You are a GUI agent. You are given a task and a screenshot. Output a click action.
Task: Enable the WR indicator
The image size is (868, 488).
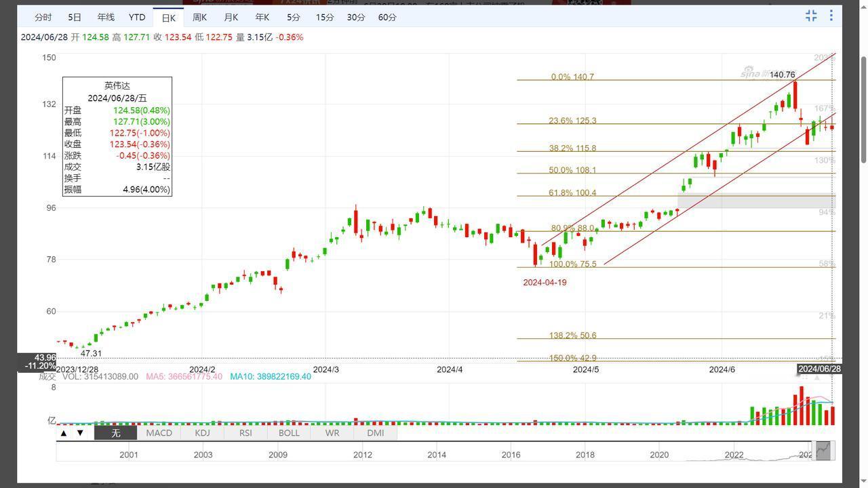click(x=332, y=433)
